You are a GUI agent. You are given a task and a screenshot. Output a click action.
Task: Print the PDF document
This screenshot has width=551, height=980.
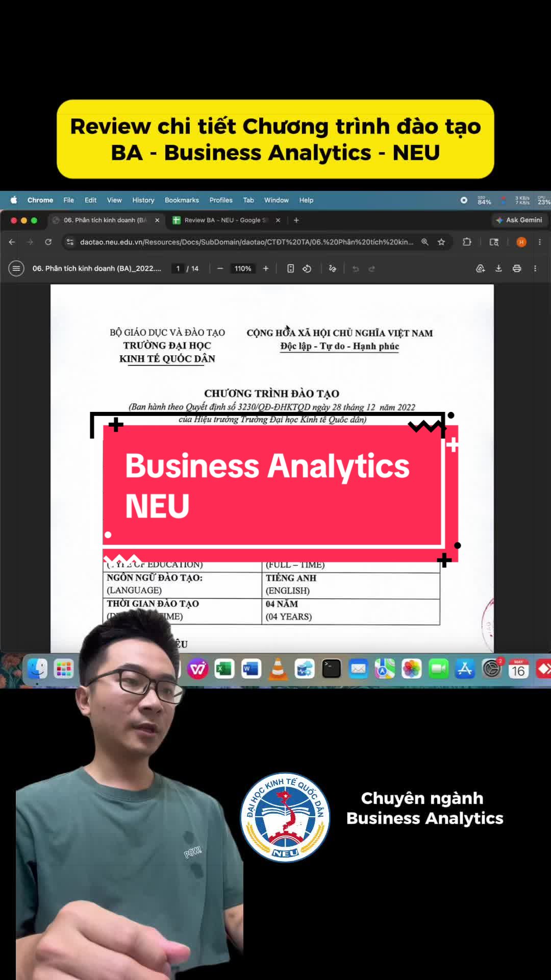tap(517, 268)
